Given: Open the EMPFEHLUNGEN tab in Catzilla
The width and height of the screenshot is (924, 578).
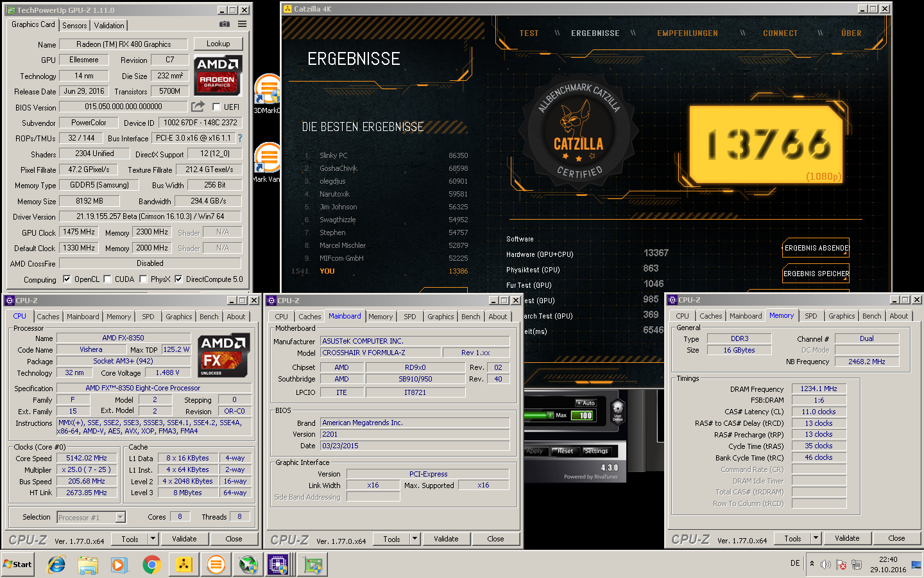Looking at the screenshot, I should [687, 33].
